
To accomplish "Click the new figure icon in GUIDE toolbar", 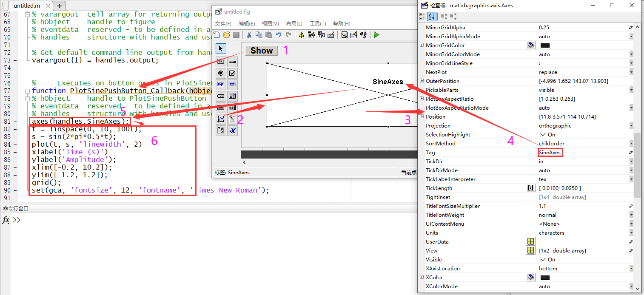I will point(217,35).
